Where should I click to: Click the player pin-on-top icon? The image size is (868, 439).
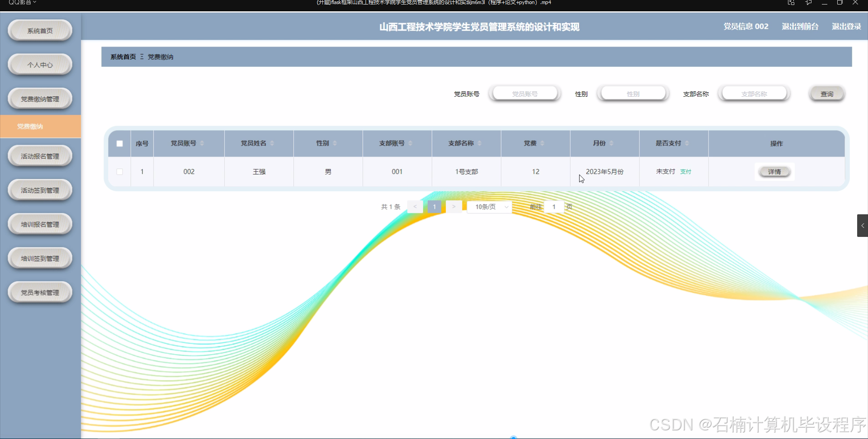(x=808, y=3)
